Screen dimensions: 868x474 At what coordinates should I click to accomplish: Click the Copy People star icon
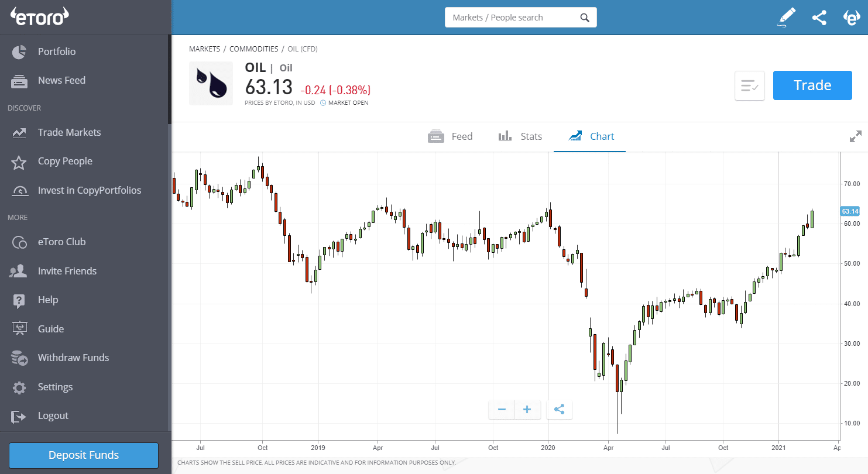pyautogui.click(x=19, y=162)
